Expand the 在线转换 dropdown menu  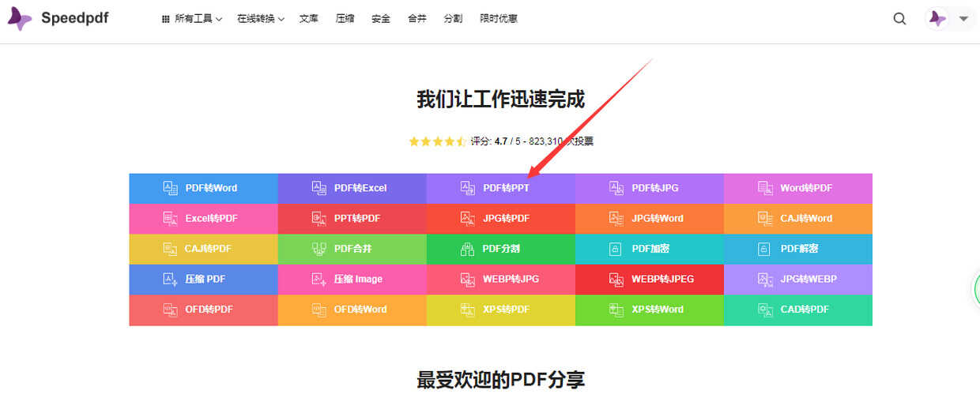(261, 19)
